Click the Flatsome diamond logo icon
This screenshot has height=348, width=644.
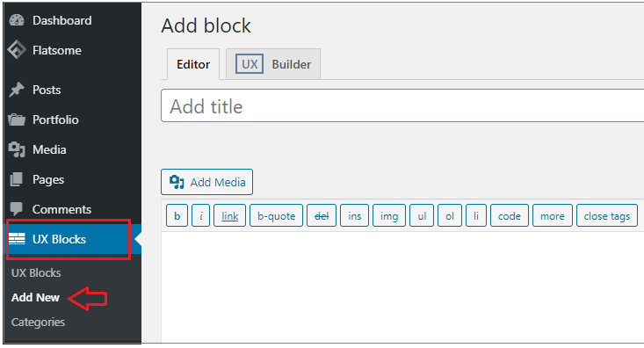[17, 50]
